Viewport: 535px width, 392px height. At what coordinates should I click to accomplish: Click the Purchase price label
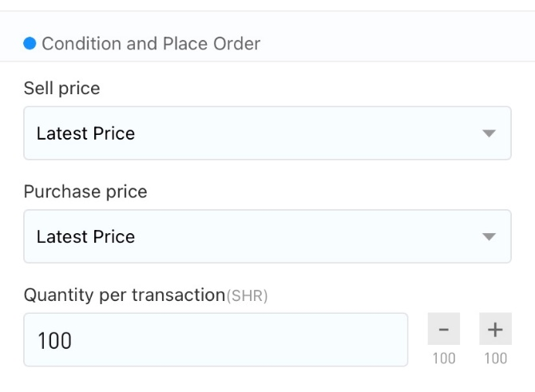pos(85,192)
